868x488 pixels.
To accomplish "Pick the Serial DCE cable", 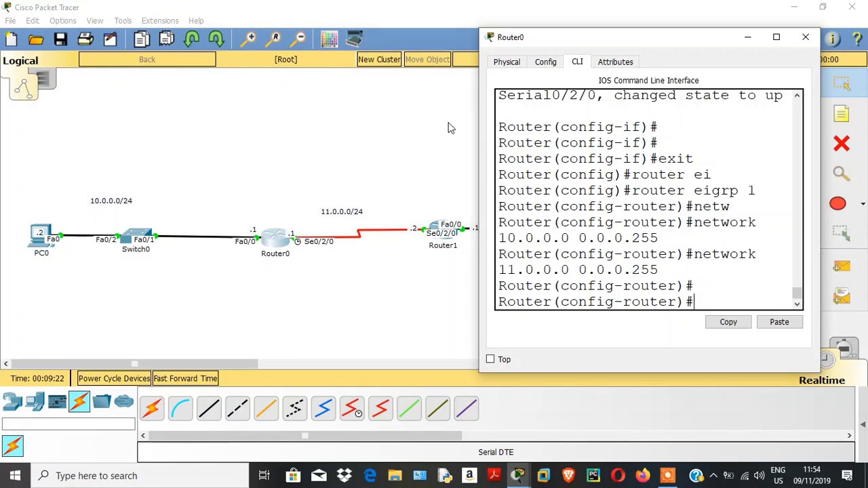I will [352, 408].
